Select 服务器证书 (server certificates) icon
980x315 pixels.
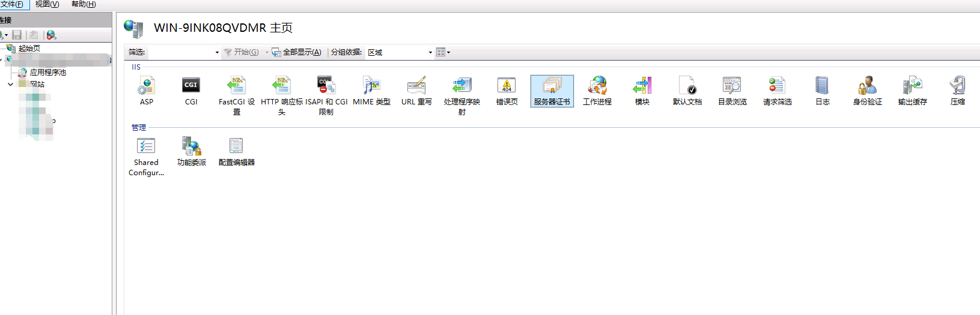coord(552,91)
